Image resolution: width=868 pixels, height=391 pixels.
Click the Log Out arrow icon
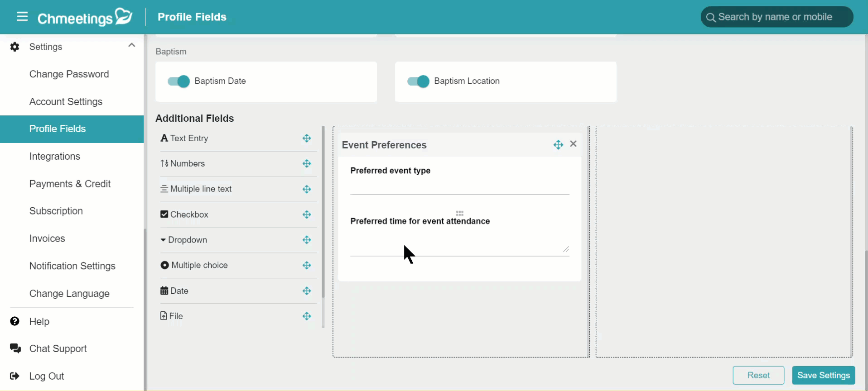pyautogui.click(x=14, y=376)
